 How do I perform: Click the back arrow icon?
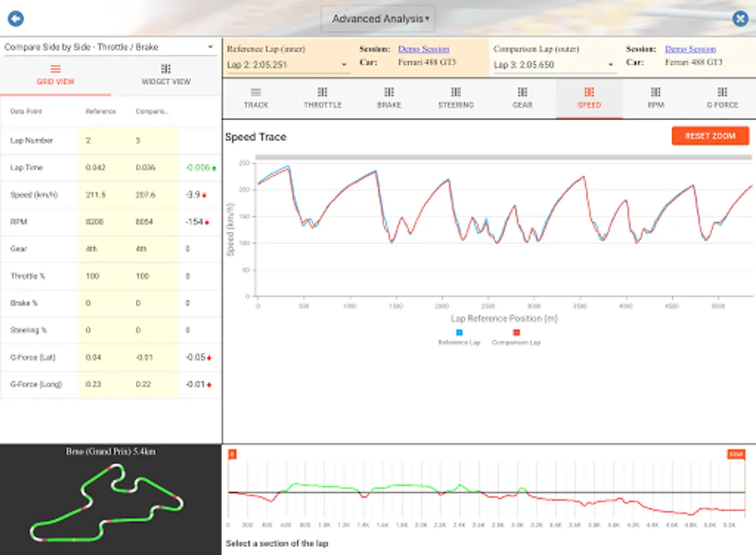15,18
